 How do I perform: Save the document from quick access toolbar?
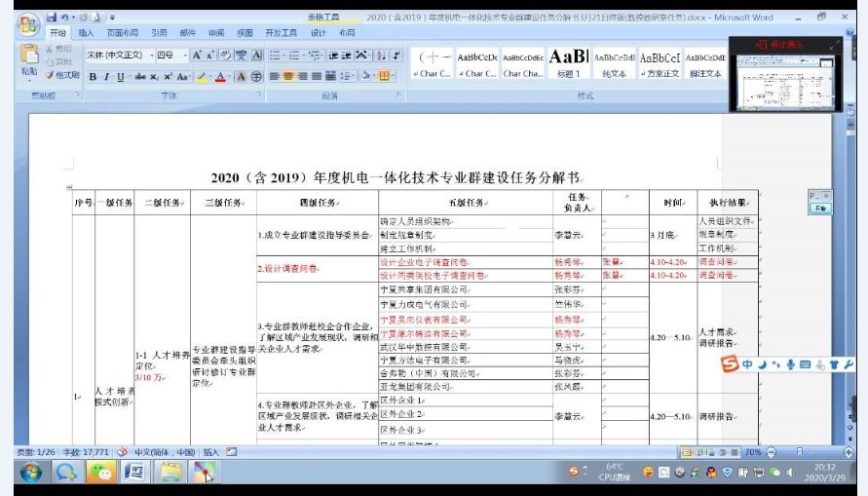pos(51,18)
